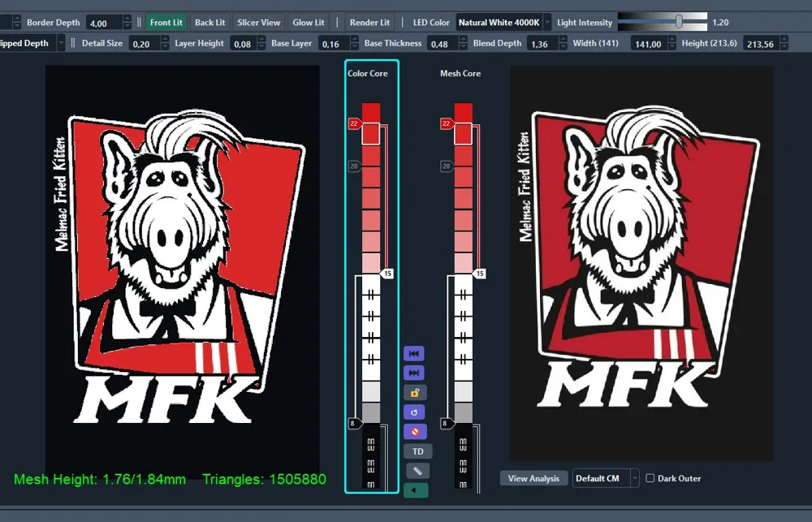The height and width of the screenshot is (522, 812).
Task: Click the Light Intensity value 1.20
Action: pyautogui.click(x=720, y=22)
